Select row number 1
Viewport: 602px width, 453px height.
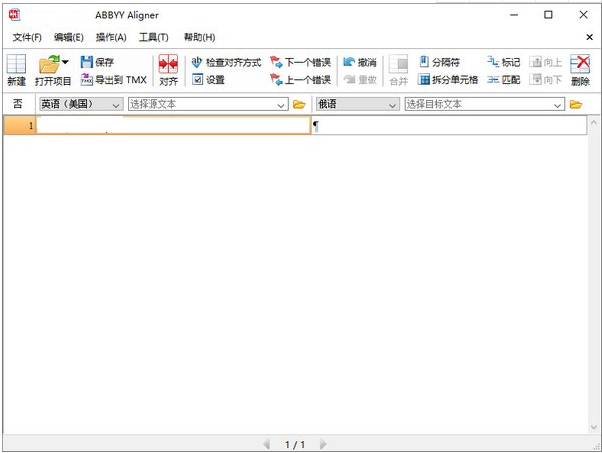coord(20,126)
